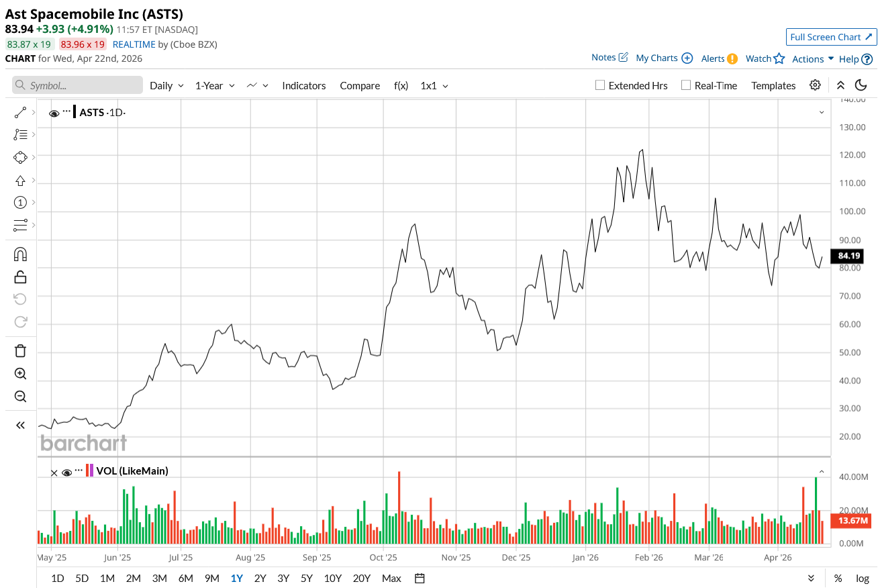Viewport: 878px width, 588px height.
Task: Collapse the VOL pane caret
Action: coord(822,472)
